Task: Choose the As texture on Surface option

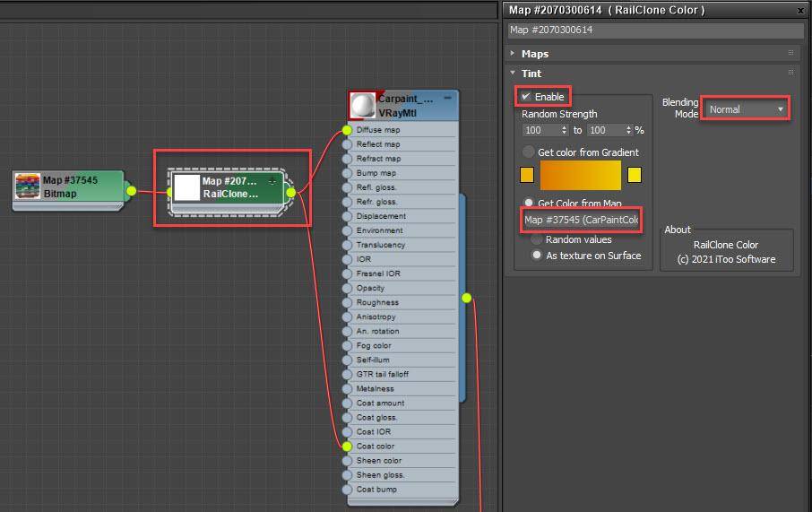Action: 537,256
